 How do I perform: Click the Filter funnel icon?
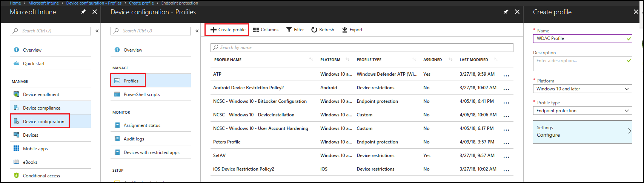(289, 30)
